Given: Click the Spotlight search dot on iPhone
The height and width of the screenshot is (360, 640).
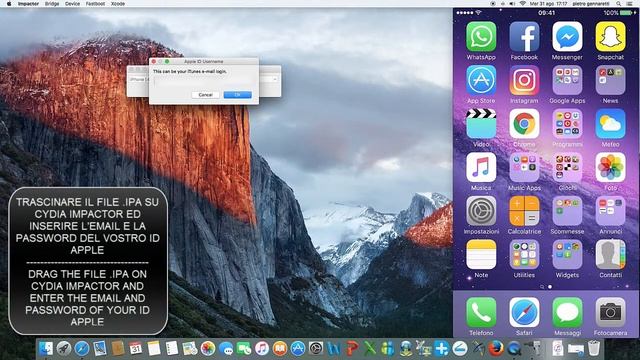Looking at the screenshot, I should point(542,287).
